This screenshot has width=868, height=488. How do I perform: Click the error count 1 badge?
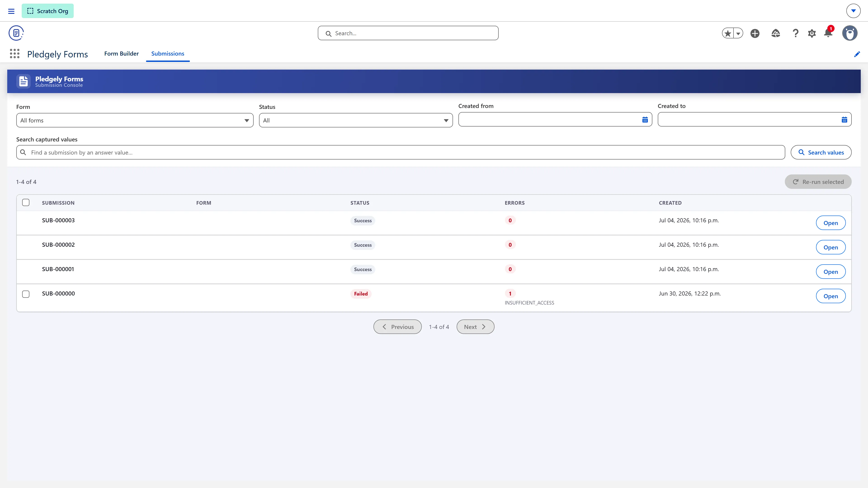coord(510,294)
